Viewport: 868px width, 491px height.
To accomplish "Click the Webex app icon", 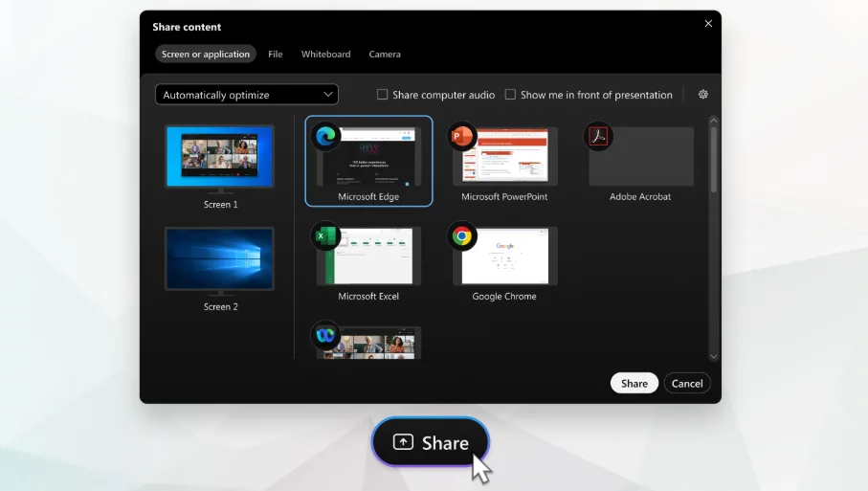I will pyautogui.click(x=326, y=335).
